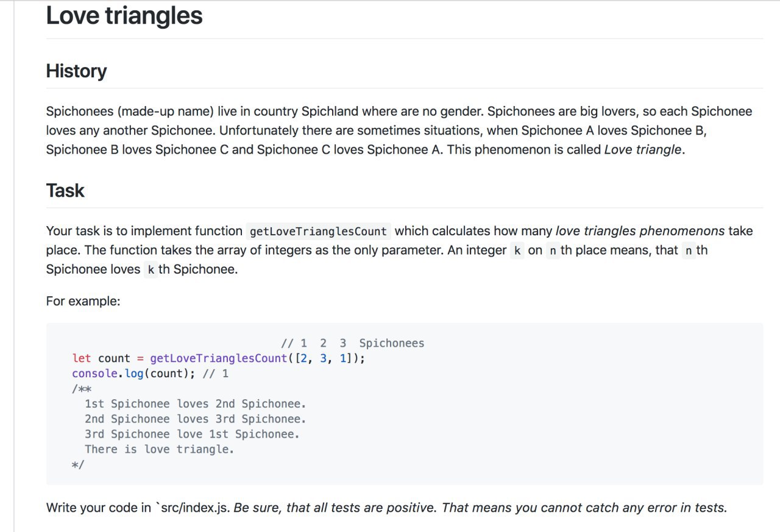The height and width of the screenshot is (532, 780).
Task: Click the comment "There is love triangle."
Action: [160, 450]
